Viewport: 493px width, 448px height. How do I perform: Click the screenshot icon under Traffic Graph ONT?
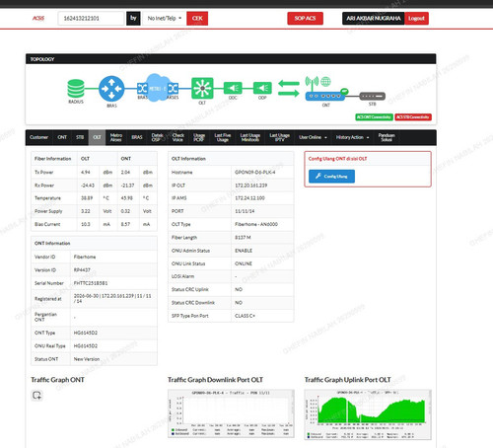(x=36, y=395)
